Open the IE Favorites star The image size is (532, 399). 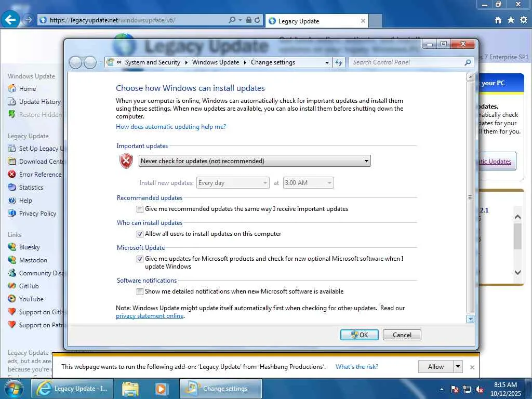click(x=511, y=20)
